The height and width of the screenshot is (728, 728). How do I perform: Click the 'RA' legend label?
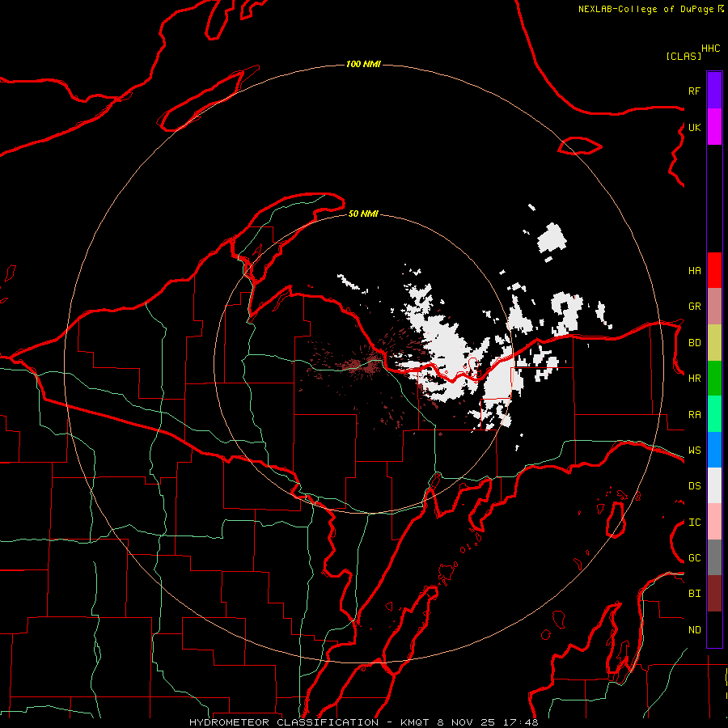coord(694,415)
